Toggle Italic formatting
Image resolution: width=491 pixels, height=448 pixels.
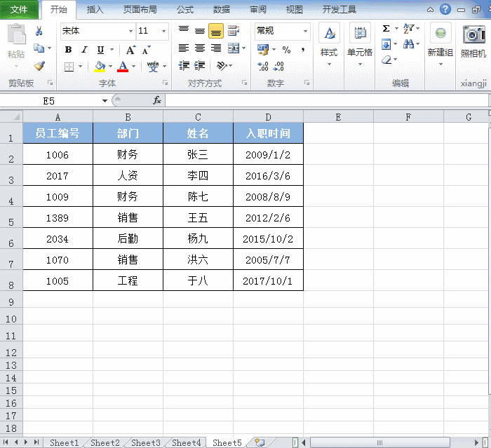84,50
